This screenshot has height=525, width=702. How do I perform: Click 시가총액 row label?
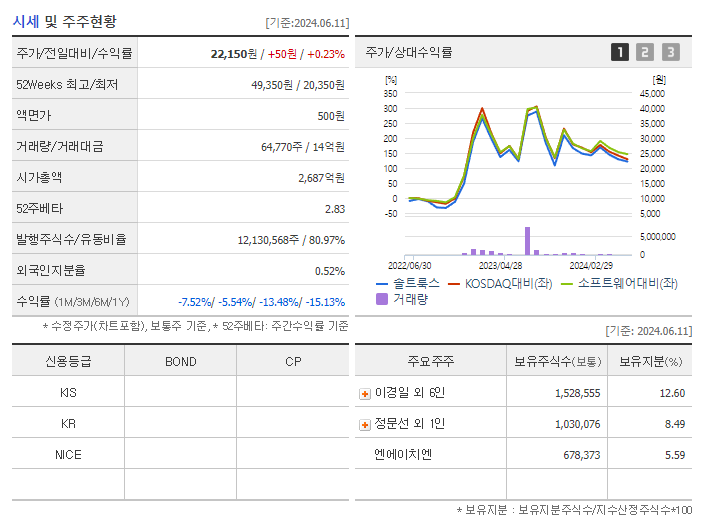tap(39, 178)
